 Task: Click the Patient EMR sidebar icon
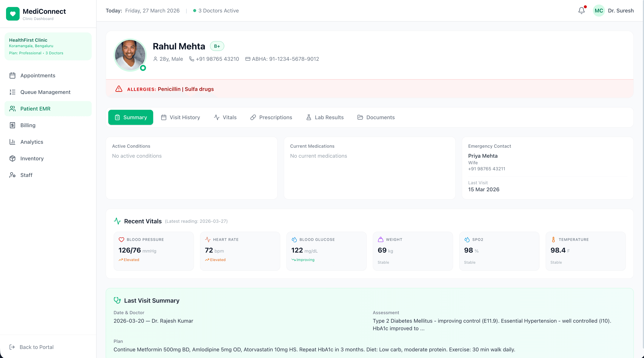pyautogui.click(x=13, y=108)
